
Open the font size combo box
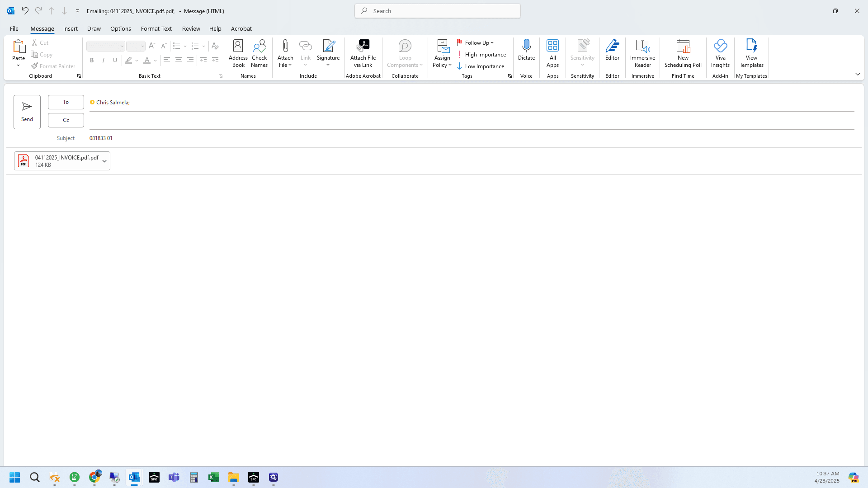click(136, 46)
